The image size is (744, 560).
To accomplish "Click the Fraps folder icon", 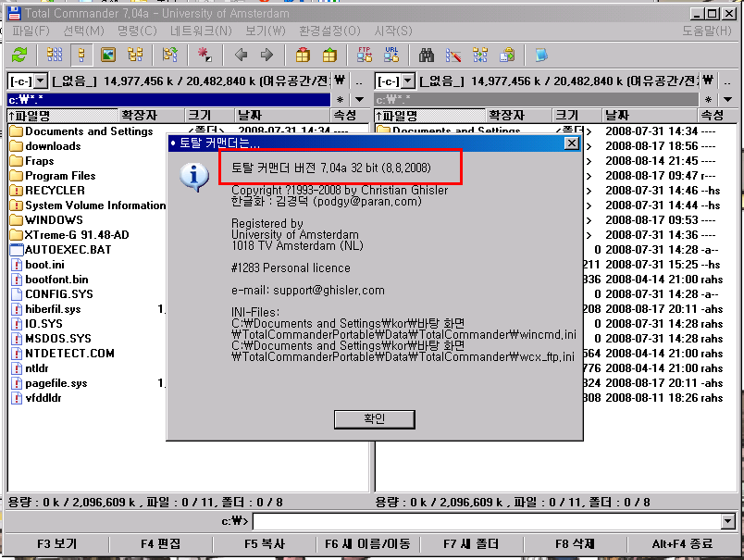I will point(16,161).
